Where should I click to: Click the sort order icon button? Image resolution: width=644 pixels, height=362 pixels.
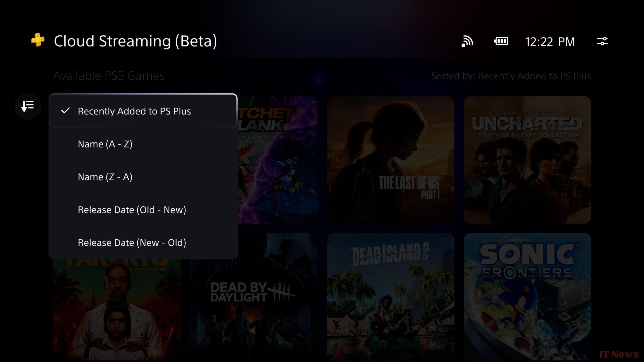28,106
